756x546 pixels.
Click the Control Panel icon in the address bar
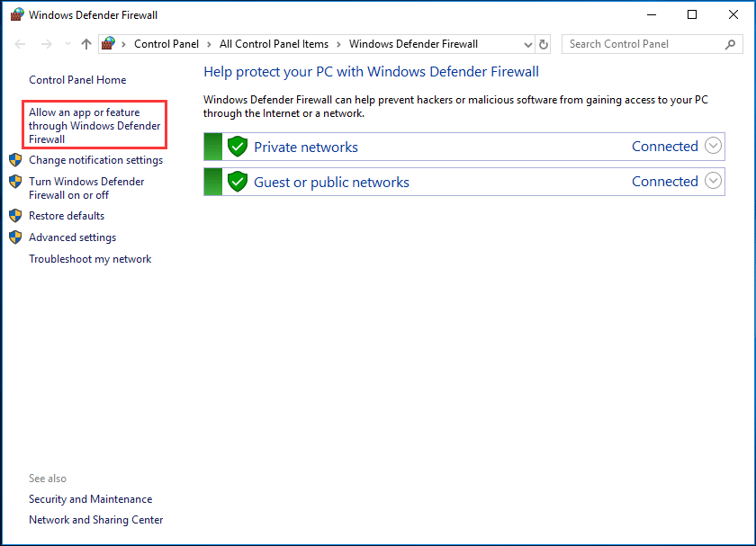click(108, 43)
